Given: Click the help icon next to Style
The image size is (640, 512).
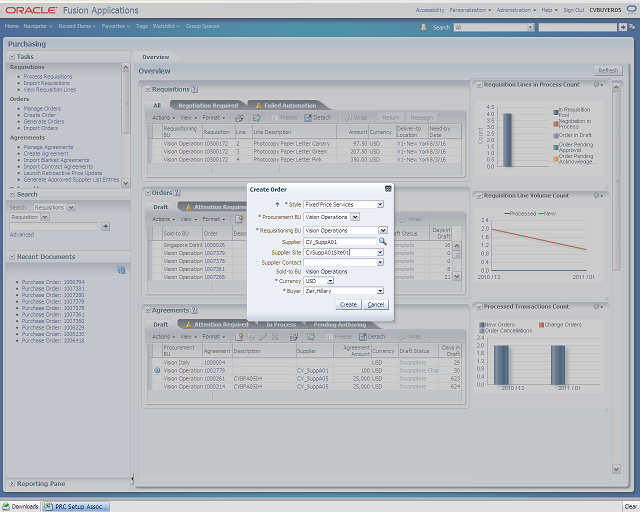Looking at the screenshot, I should click(x=278, y=205).
